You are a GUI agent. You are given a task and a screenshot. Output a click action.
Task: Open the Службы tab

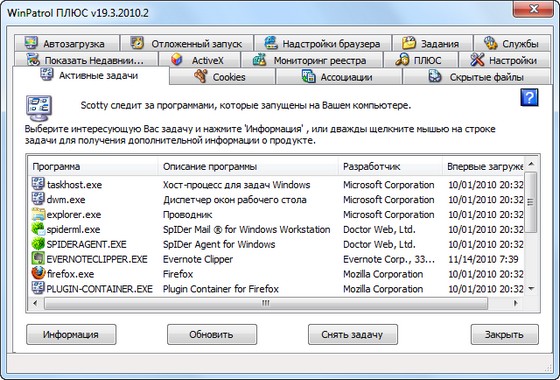pyautogui.click(x=511, y=44)
